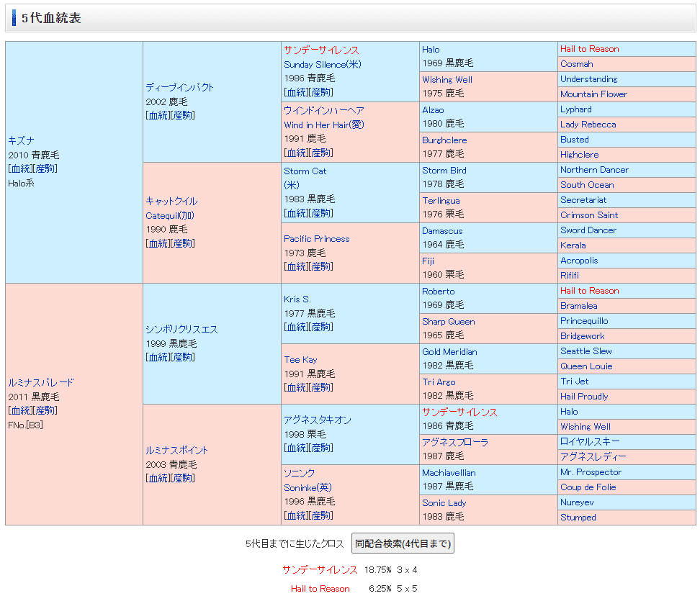
Task: Open the Highclere link
Action: pyautogui.click(x=580, y=155)
